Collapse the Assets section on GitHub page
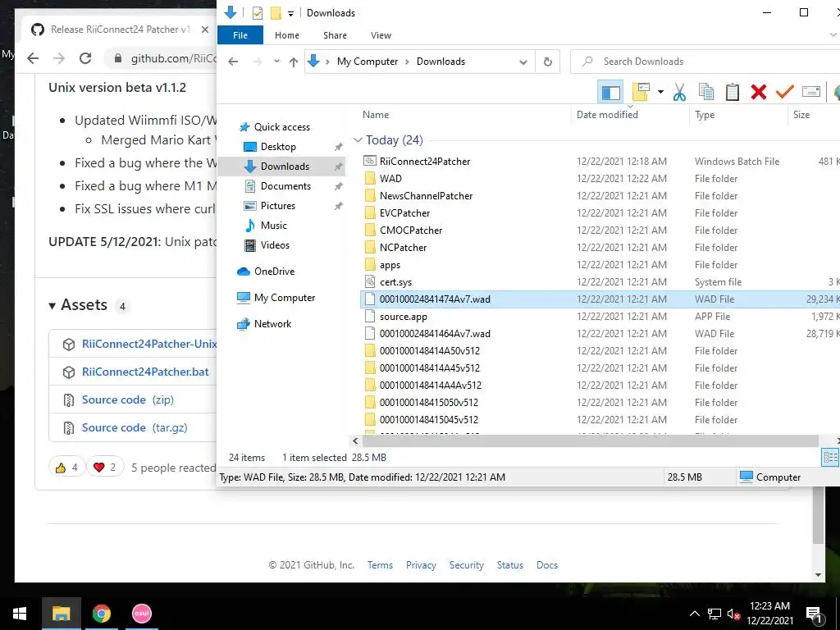The height and width of the screenshot is (630, 840). pos(52,306)
